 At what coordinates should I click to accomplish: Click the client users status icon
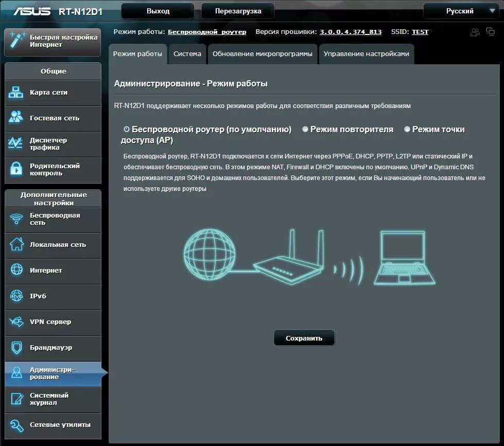[475, 32]
